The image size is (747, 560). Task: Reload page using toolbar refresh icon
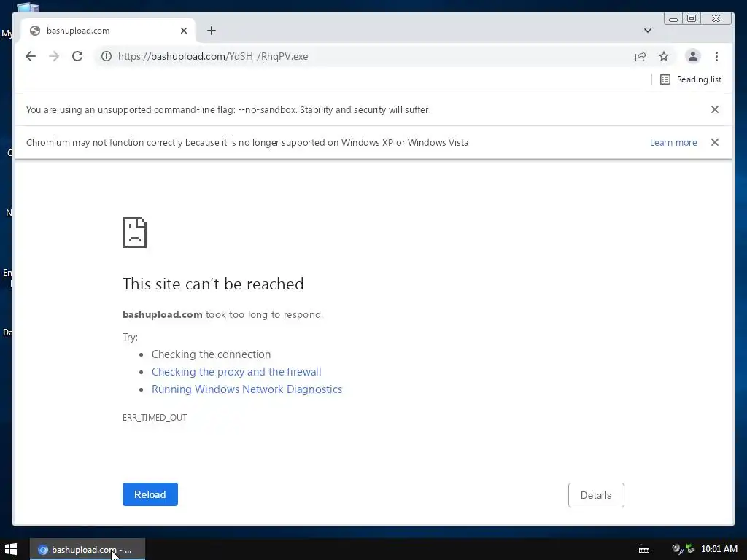click(77, 56)
